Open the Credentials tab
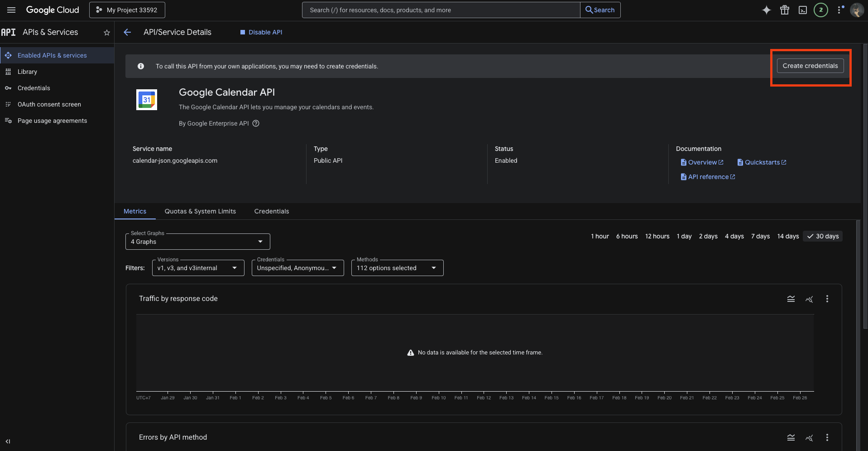The width and height of the screenshot is (868, 451). (x=271, y=211)
